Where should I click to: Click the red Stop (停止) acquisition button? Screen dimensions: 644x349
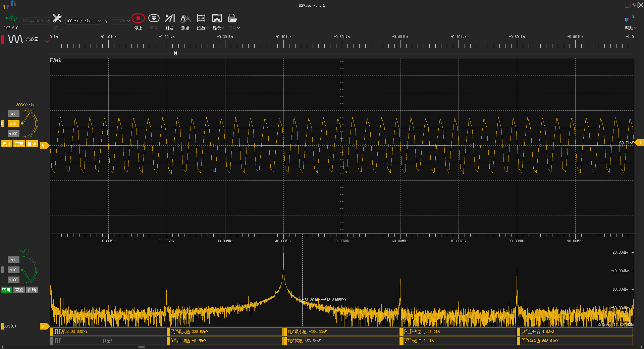point(138,18)
